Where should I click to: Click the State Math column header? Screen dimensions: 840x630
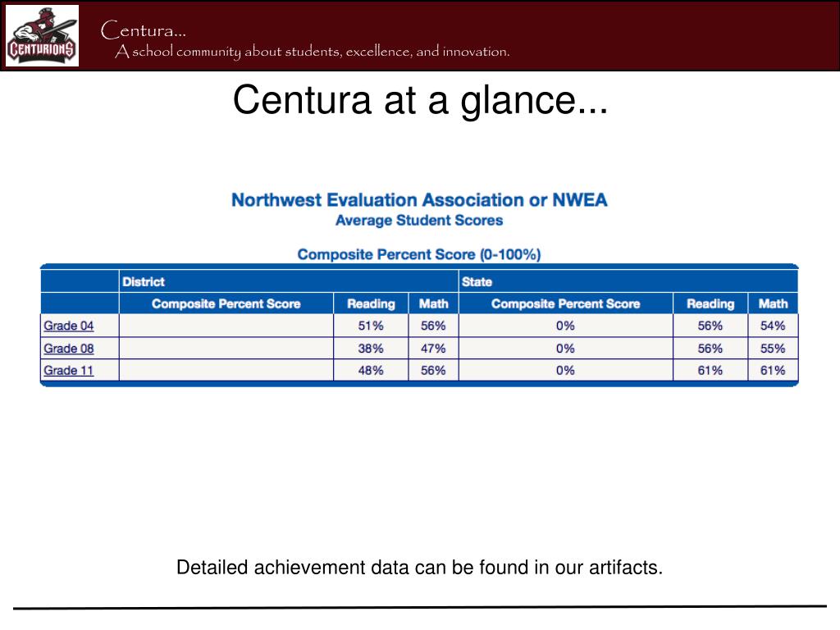click(x=773, y=304)
